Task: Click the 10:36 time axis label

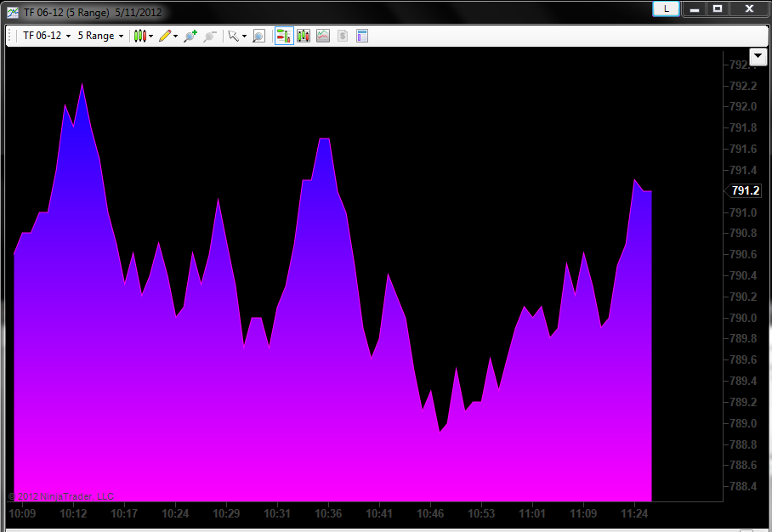Action: [328, 514]
